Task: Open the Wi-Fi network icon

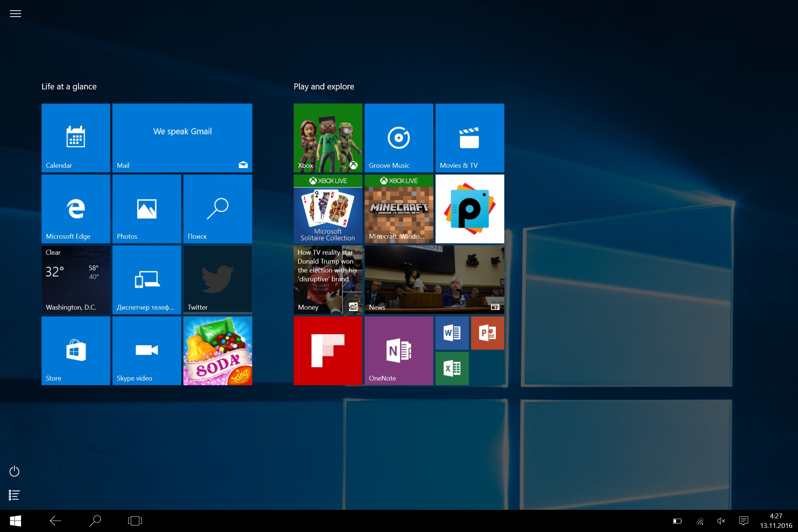Action: click(700, 521)
